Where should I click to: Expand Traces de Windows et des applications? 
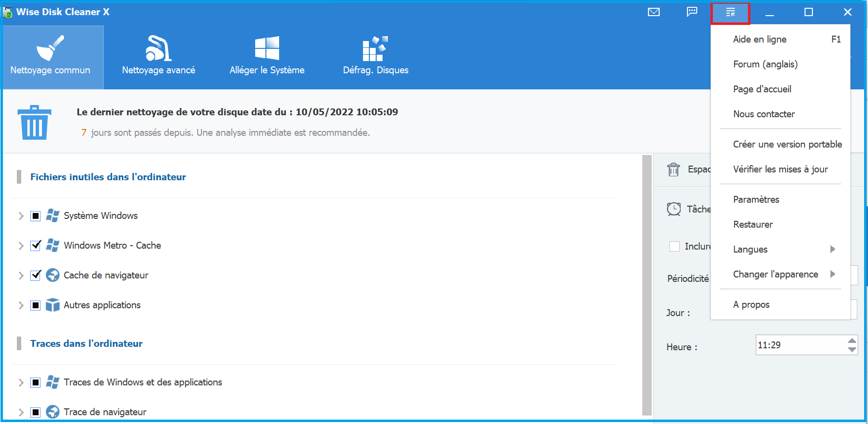[21, 382]
